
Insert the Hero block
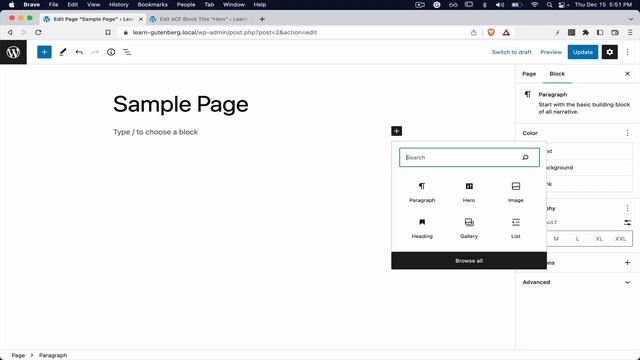(x=469, y=192)
